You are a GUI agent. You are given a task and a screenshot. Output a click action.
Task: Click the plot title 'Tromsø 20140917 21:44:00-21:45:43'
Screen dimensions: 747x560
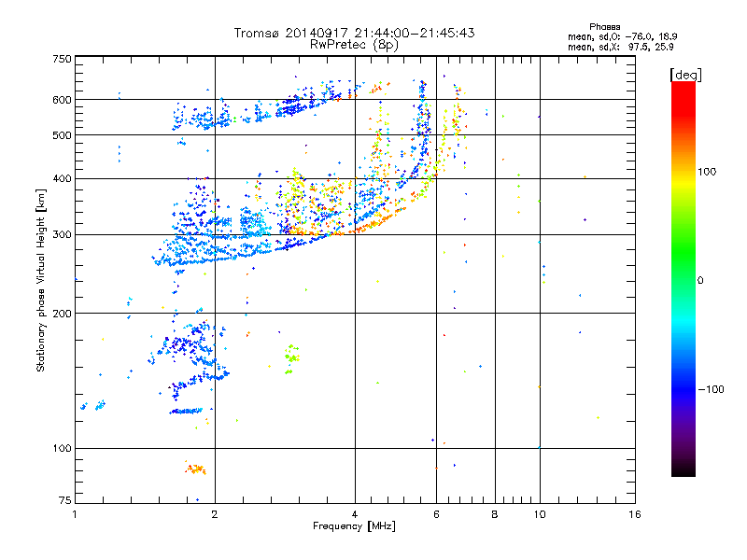pos(354,33)
